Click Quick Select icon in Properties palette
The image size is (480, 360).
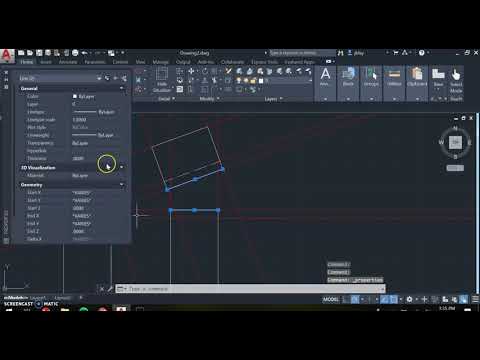(x=124, y=78)
